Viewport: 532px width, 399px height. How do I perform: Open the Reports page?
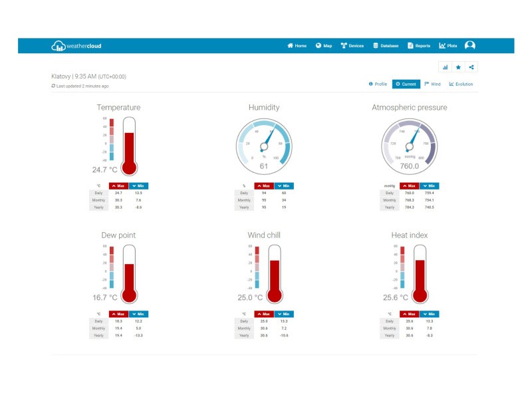click(419, 46)
